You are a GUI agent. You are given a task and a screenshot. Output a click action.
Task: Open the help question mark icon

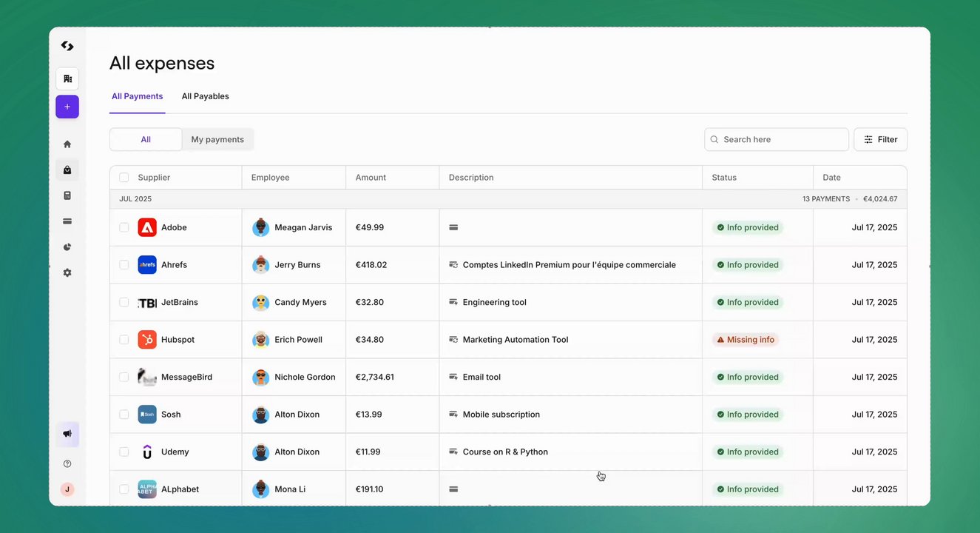(67, 464)
